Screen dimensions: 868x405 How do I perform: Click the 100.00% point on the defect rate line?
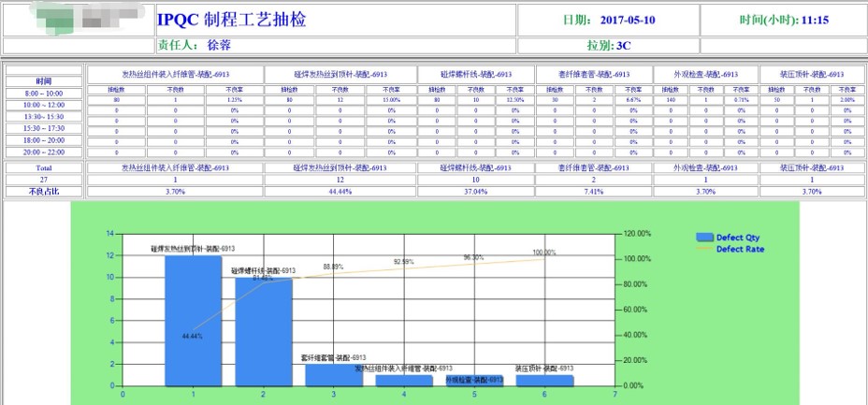coord(544,258)
